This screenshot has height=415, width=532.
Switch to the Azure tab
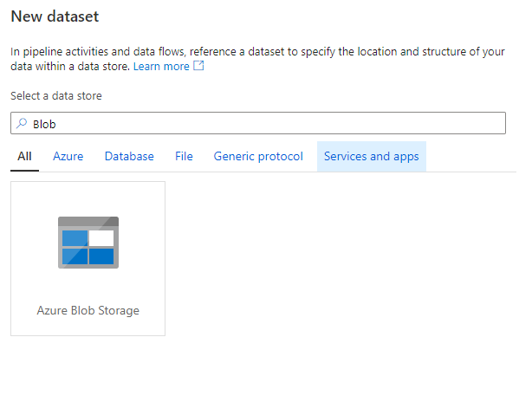click(68, 157)
